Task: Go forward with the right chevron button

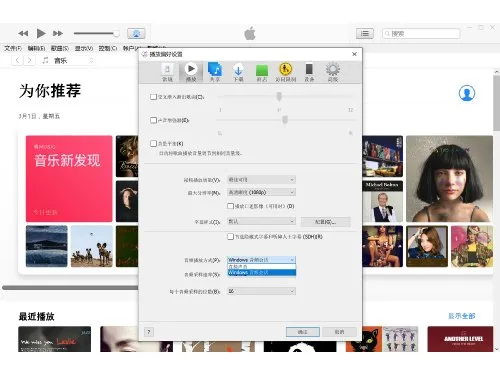Action: (x=29, y=60)
